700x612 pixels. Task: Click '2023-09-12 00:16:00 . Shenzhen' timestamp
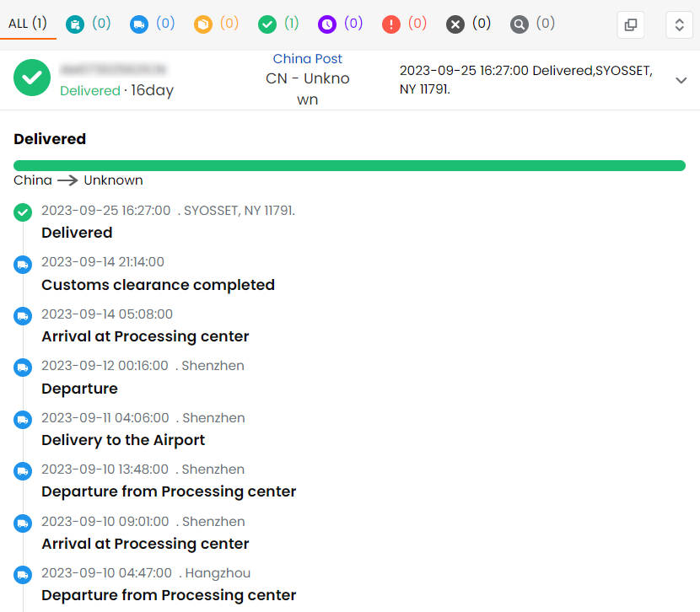[x=143, y=366]
